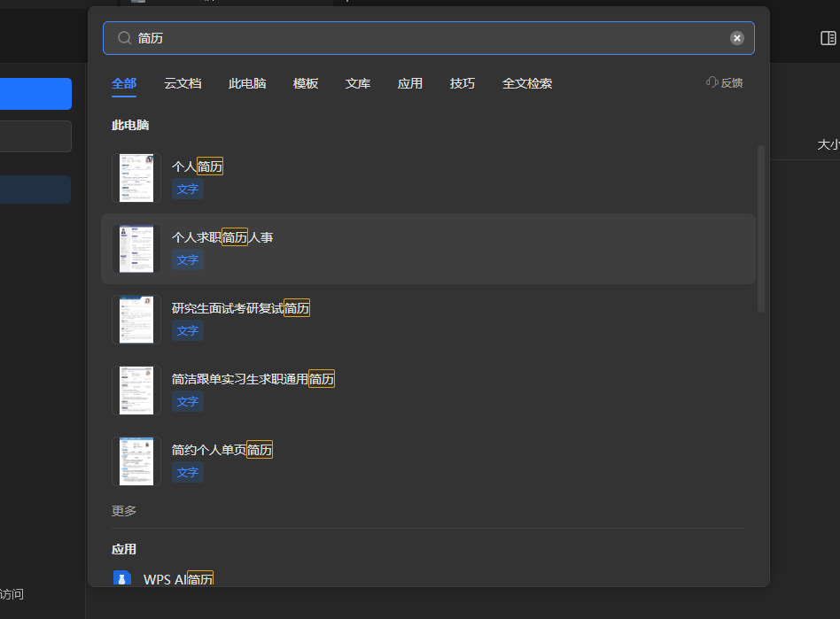Click the 反馈 feedback headset icon
The height and width of the screenshot is (619, 840).
point(712,82)
